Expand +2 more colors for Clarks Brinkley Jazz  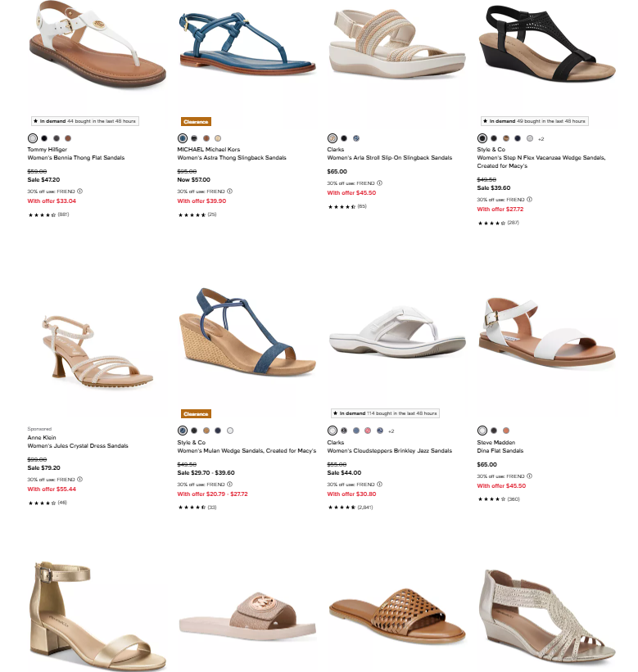click(x=391, y=431)
